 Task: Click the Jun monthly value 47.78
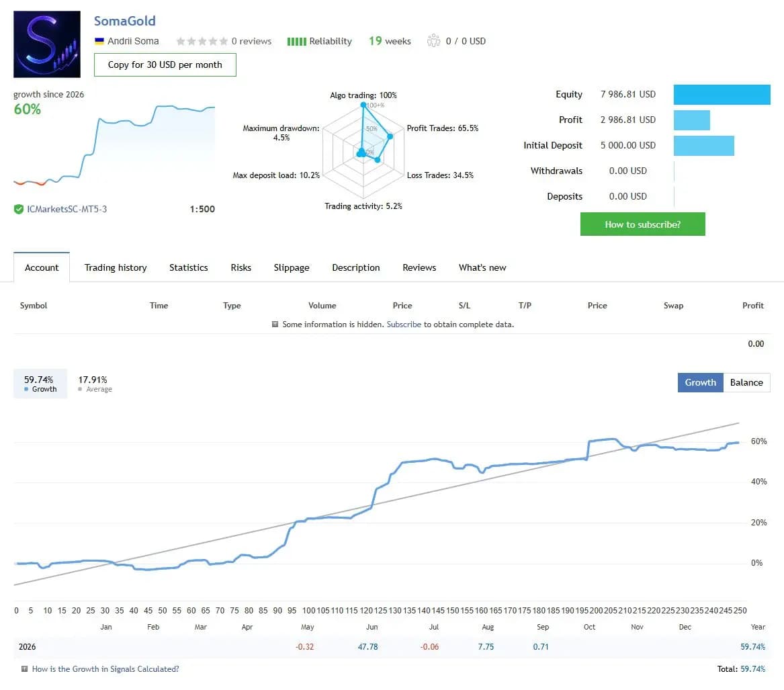click(367, 646)
